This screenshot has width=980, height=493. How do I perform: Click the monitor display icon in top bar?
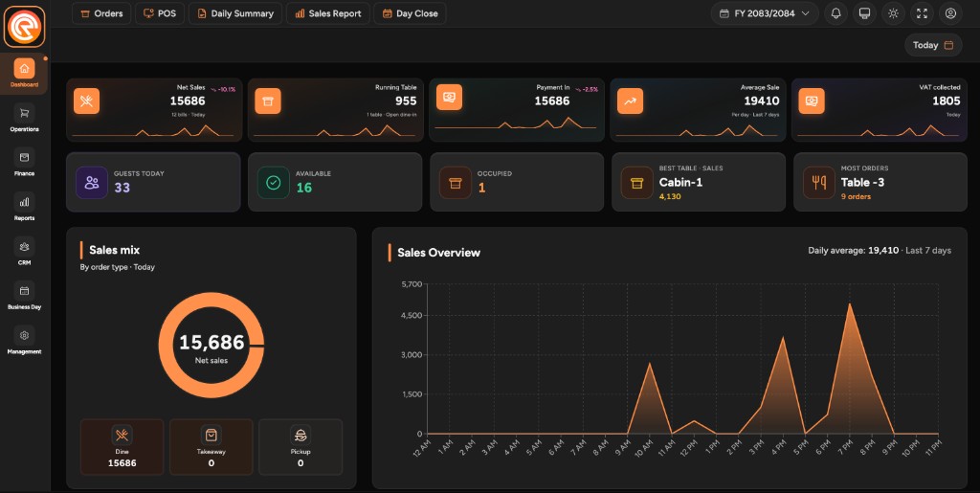click(864, 13)
